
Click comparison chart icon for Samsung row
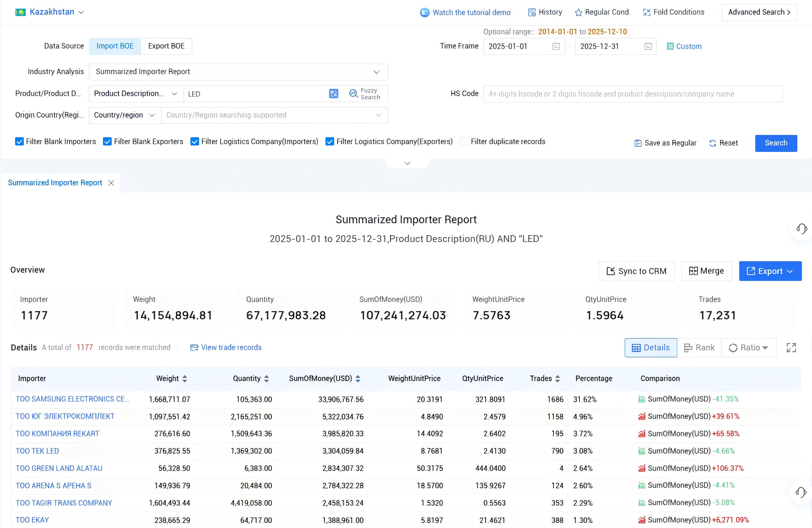tap(642, 399)
